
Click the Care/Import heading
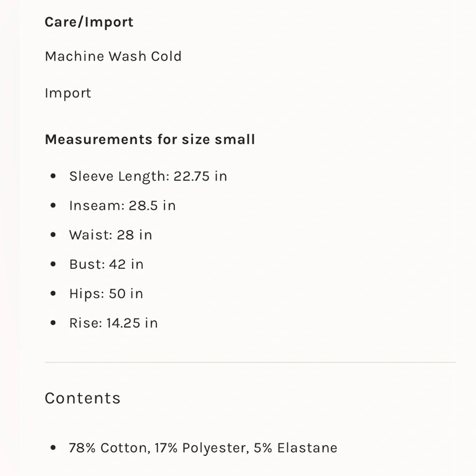pos(89,22)
